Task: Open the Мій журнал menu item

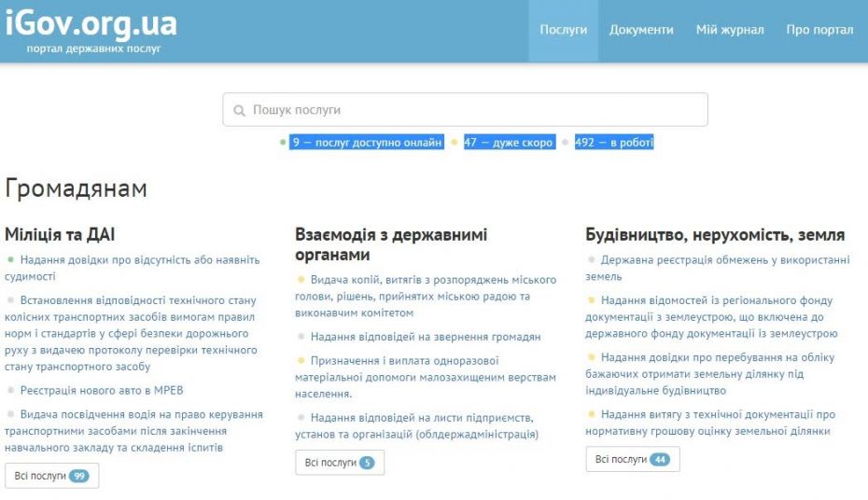Action: (729, 30)
